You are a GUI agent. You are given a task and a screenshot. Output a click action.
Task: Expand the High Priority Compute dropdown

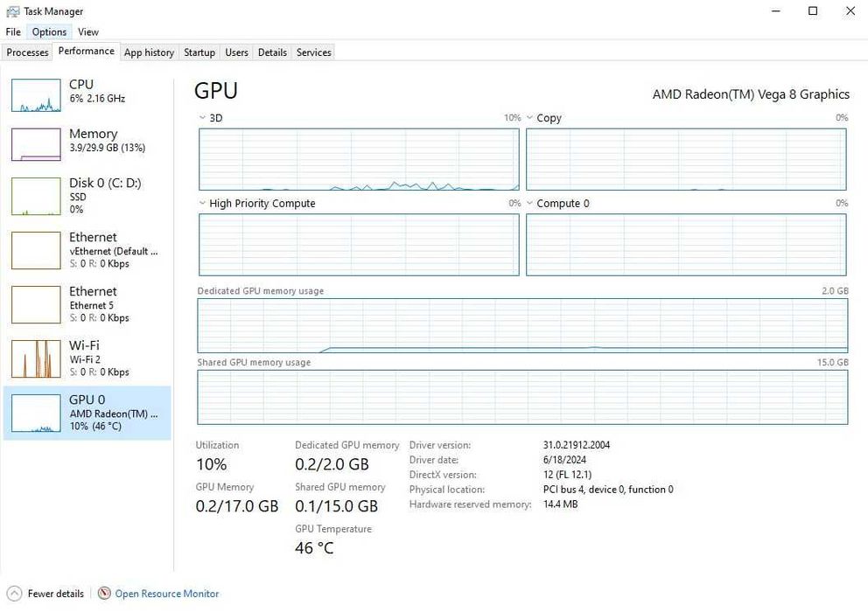[x=203, y=204]
